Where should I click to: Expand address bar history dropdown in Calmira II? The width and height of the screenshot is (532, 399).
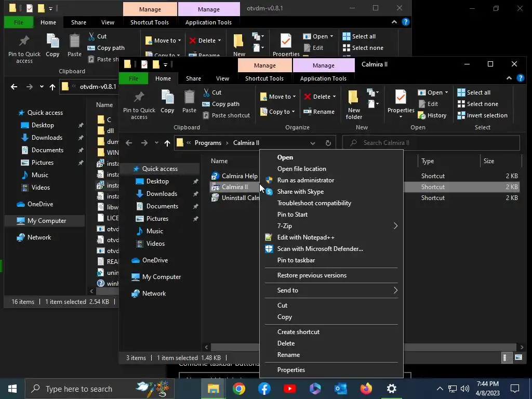click(312, 143)
